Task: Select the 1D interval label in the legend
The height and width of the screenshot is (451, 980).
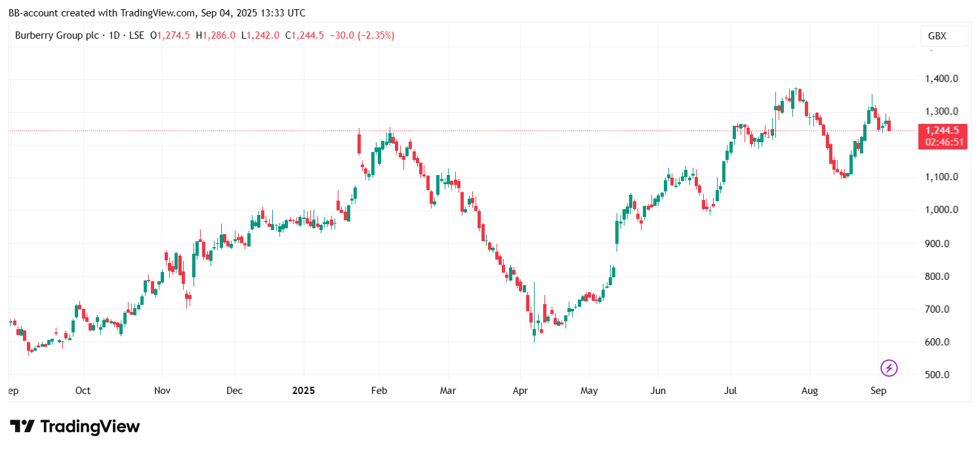Action: pos(114,35)
